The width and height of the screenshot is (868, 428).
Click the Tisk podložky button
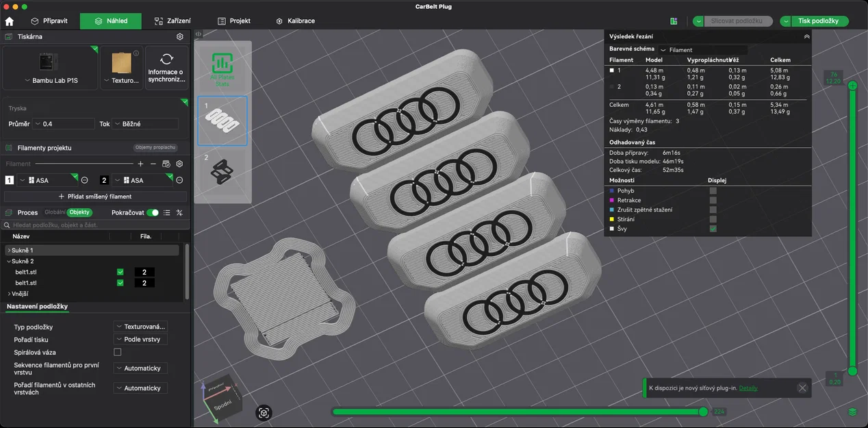point(819,21)
